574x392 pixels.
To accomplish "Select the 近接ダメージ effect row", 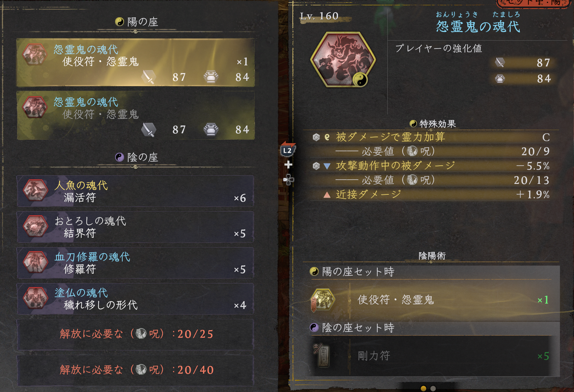I will 431,195.
